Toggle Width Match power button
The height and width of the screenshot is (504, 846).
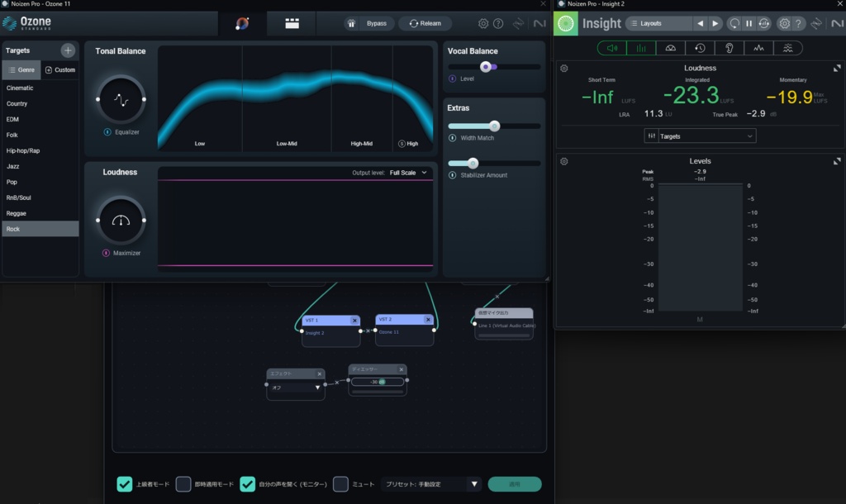pyautogui.click(x=452, y=138)
